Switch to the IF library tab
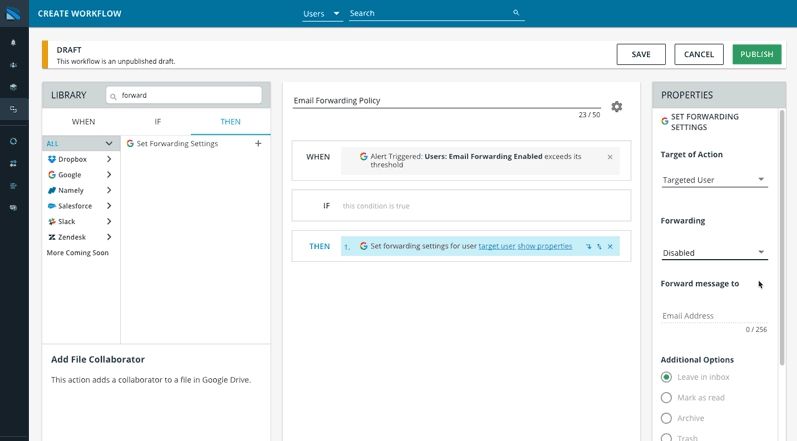797x441 pixels. pos(158,121)
